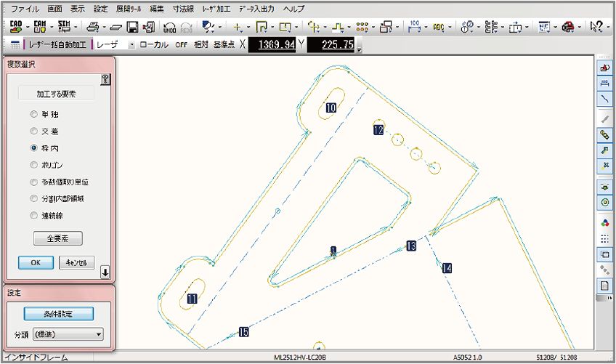The image size is (616, 364).
Task: Switch to CAD mode icon
Action: [x=16, y=27]
